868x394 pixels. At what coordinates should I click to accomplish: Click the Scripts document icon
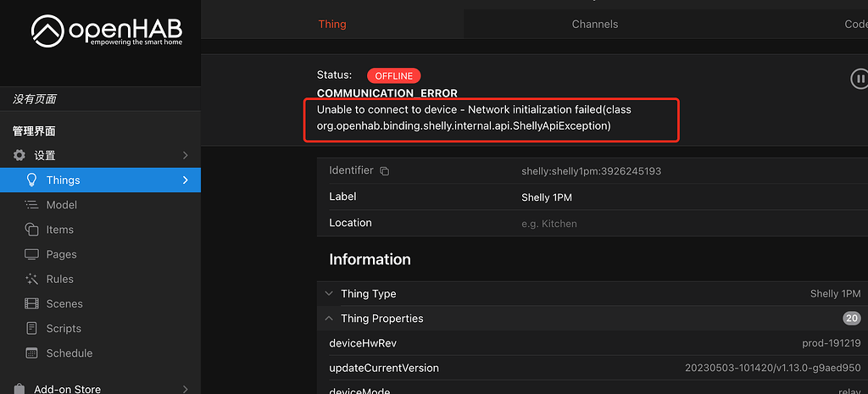coord(32,328)
